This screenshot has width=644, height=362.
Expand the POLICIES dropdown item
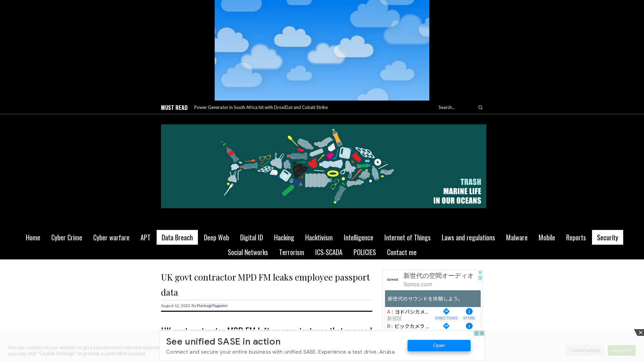point(365,252)
